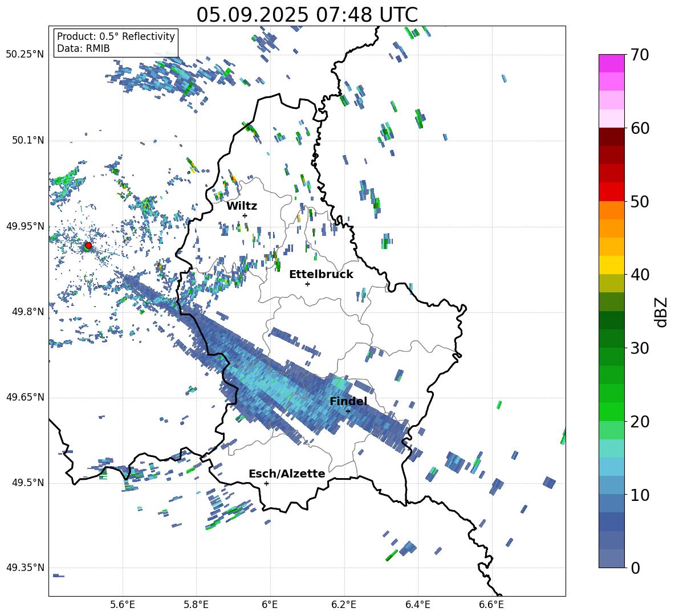Click the colorbar tick label 30
Screen dimensions: 675x616
(x=640, y=348)
